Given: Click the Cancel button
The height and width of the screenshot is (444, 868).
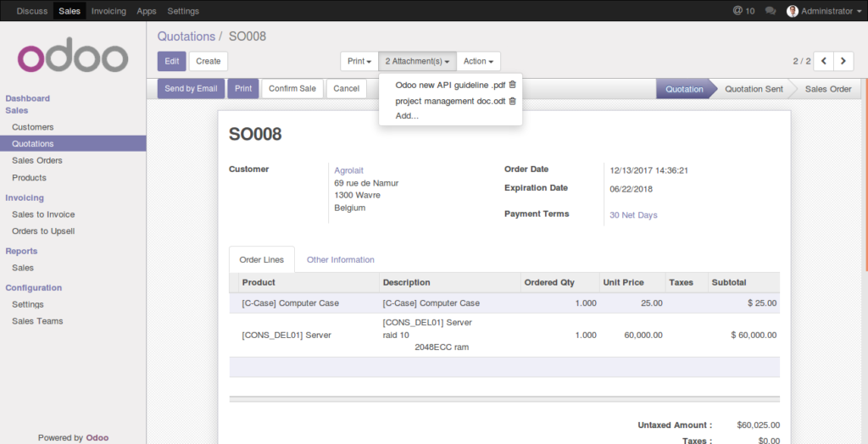Looking at the screenshot, I should pos(347,89).
